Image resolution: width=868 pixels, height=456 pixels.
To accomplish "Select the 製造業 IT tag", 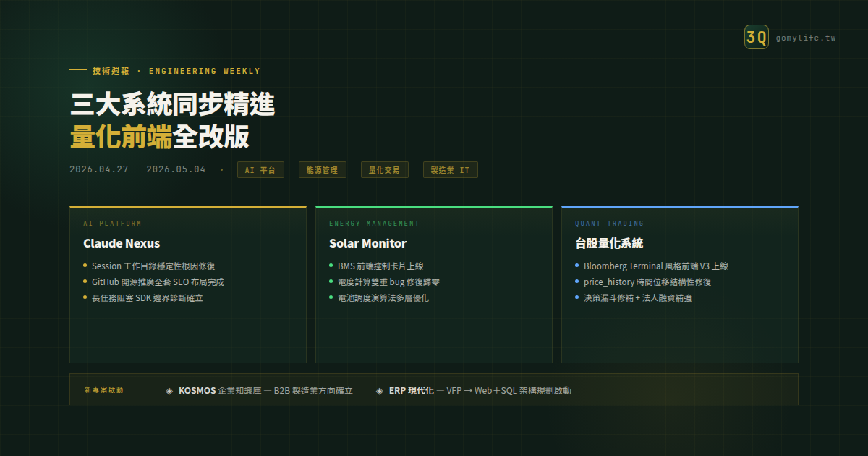I will click(x=450, y=170).
